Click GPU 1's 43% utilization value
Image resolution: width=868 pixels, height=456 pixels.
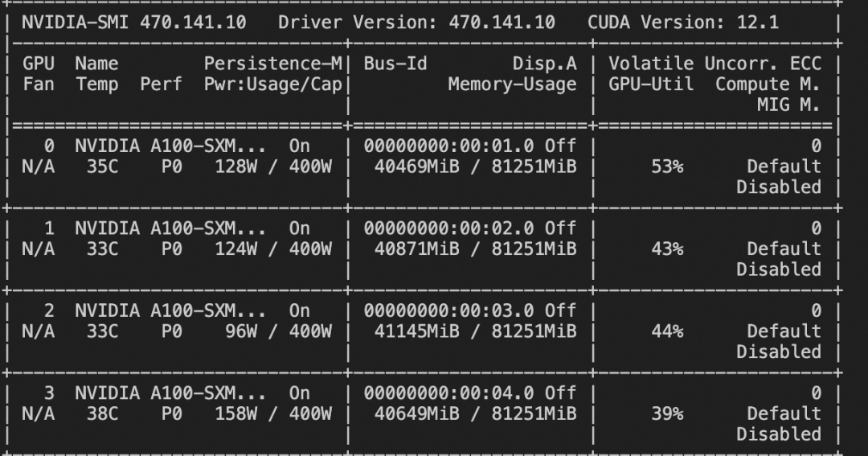tap(667, 249)
